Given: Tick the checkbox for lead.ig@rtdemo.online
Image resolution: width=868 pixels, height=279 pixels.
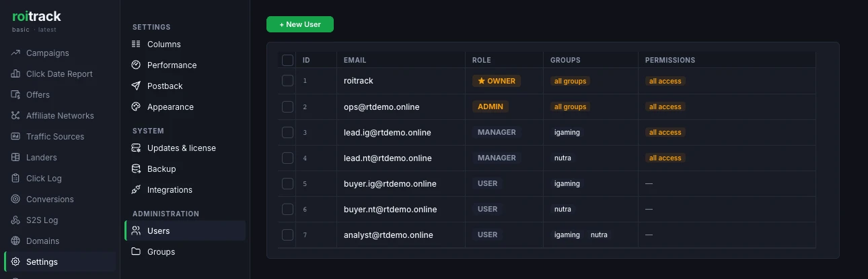Looking at the screenshot, I should [287, 132].
